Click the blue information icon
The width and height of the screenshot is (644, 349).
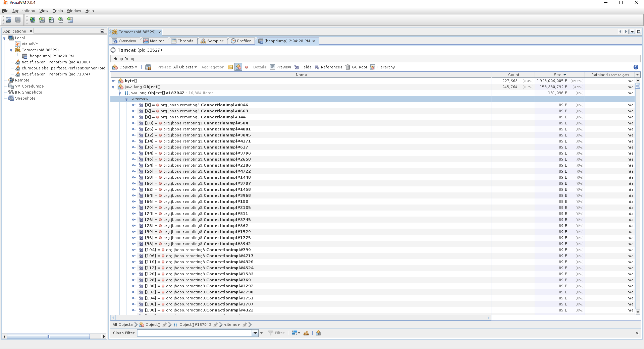pyautogui.click(x=636, y=67)
